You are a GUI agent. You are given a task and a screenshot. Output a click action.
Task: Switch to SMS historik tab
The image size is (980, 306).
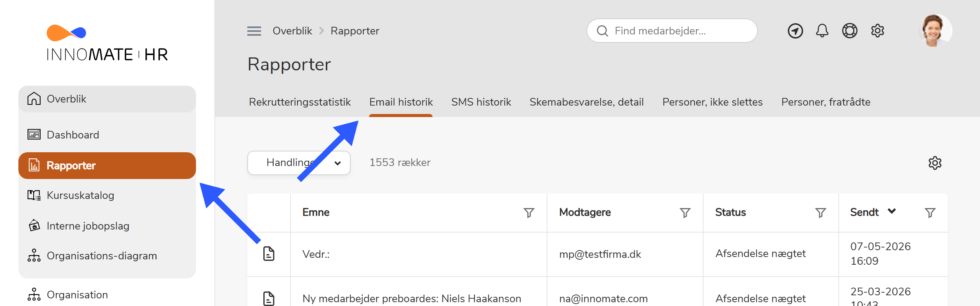tap(481, 102)
